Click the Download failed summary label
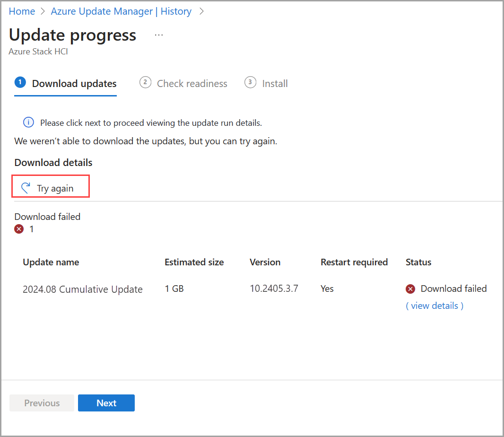Image resolution: width=504 pixels, height=437 pixels. click(48, 217)
